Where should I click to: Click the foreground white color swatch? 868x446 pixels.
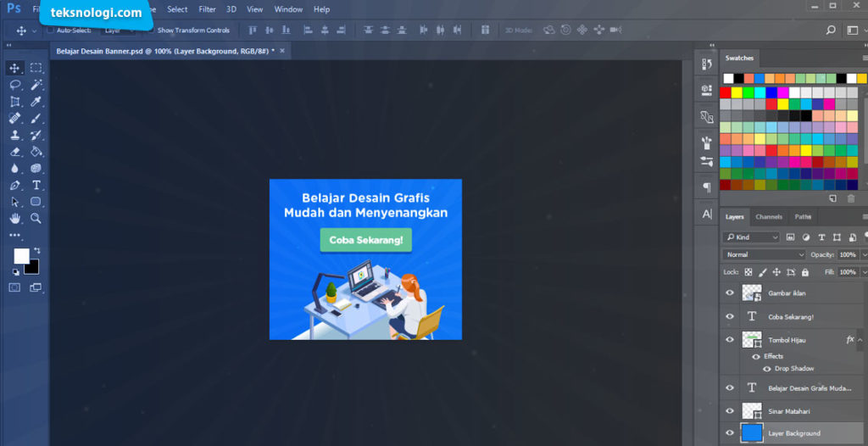pos(21,256)
